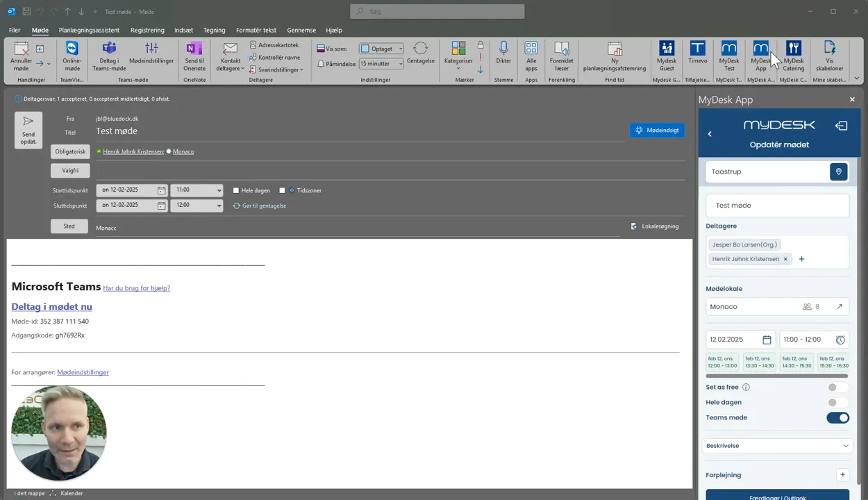The height and width of the screenshot is (500, 868).
Task: Toggle the Hele dagen switch in MyDesk
Action: (837, 403)
